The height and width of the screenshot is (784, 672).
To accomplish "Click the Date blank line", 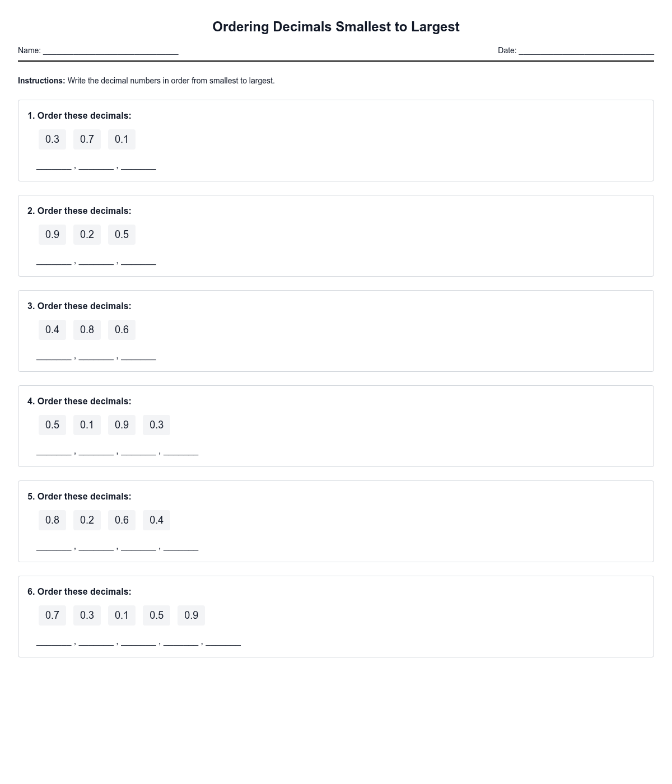I will tap(586, 51).
